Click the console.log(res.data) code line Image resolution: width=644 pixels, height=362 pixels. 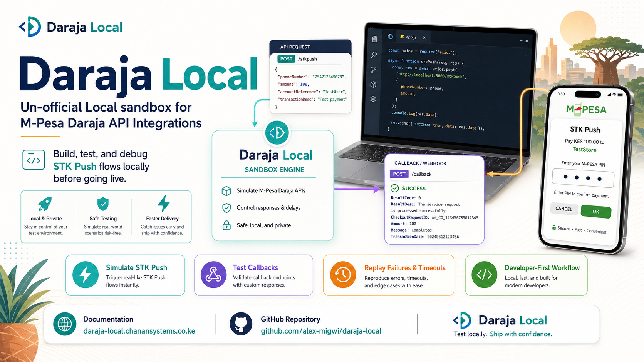pyautogui.click(x=415, y=114)
